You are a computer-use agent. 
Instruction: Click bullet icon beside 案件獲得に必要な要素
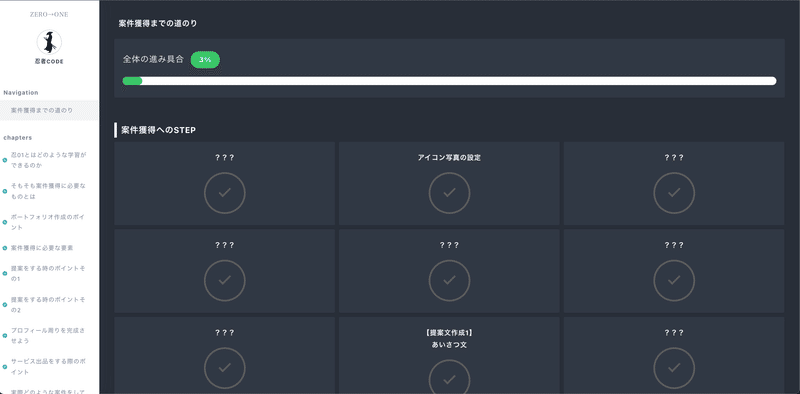tap(5, 248)
